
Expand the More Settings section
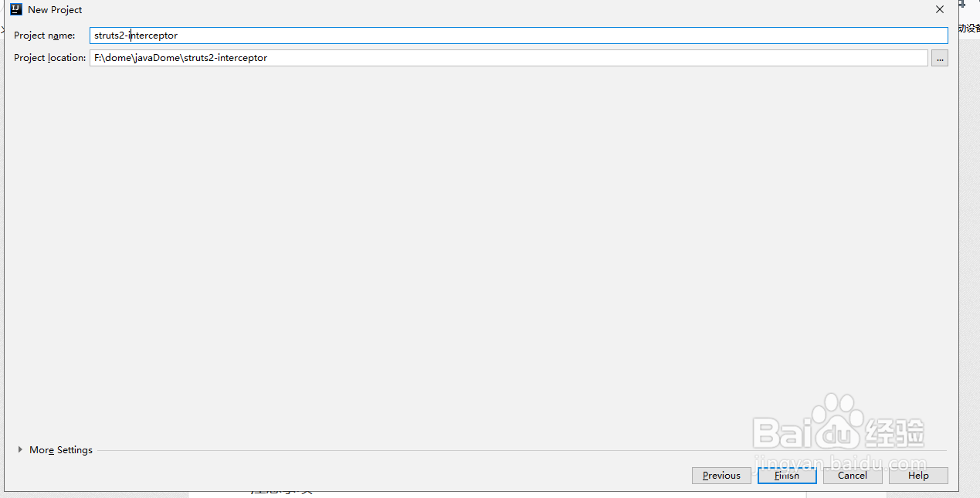click(x=55, y=450)
